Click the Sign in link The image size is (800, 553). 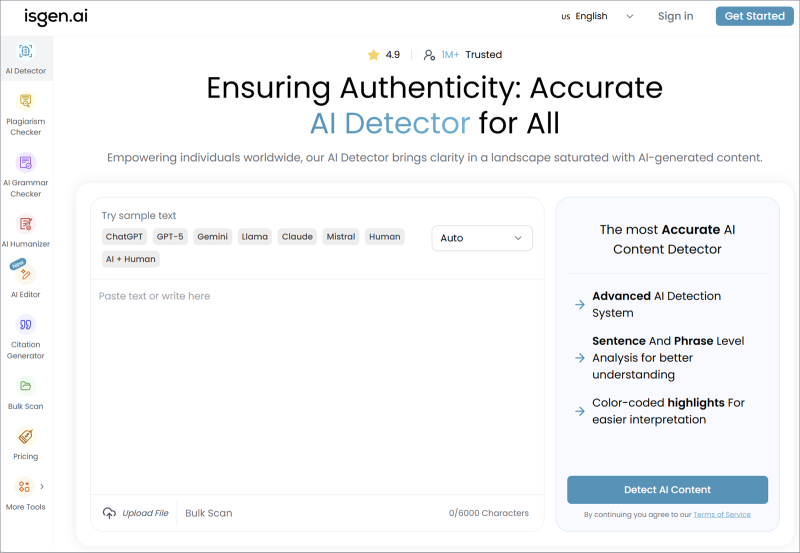pos(676,16)
